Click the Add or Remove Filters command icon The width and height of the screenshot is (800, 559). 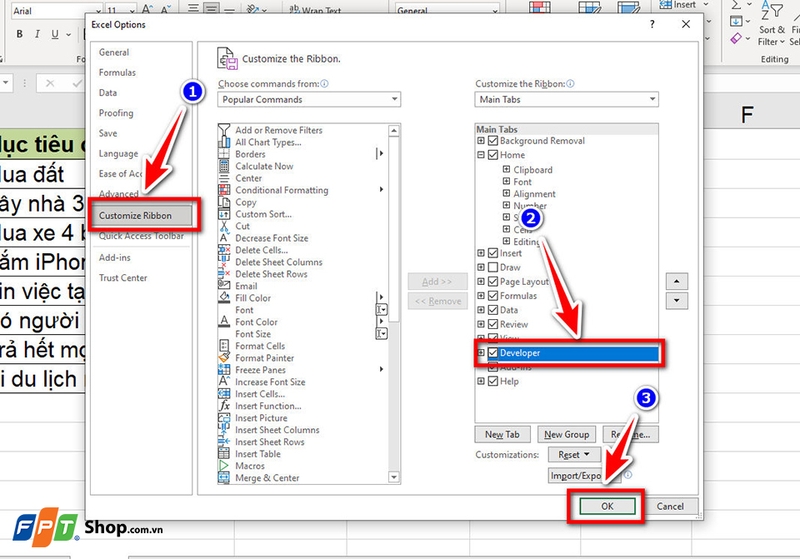(224, 130)
